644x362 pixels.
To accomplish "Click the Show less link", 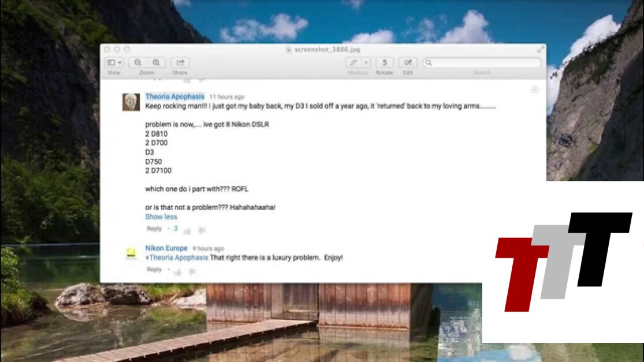I will pyautogui.click(x=161, y=217).
